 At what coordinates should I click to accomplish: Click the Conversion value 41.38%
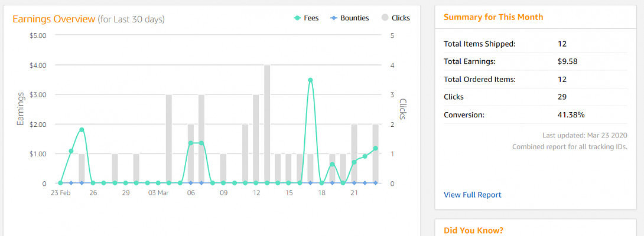click(571, 114)
